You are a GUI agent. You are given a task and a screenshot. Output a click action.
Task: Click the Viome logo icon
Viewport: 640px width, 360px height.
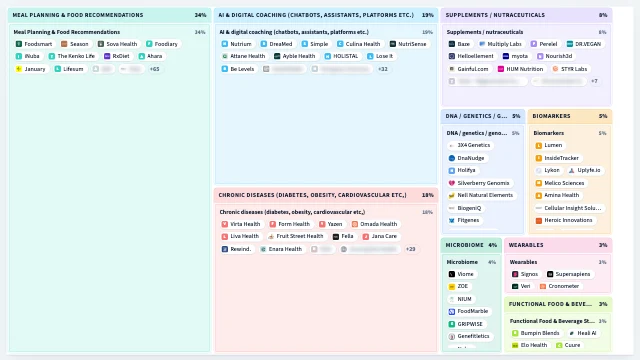click(452, 274)
